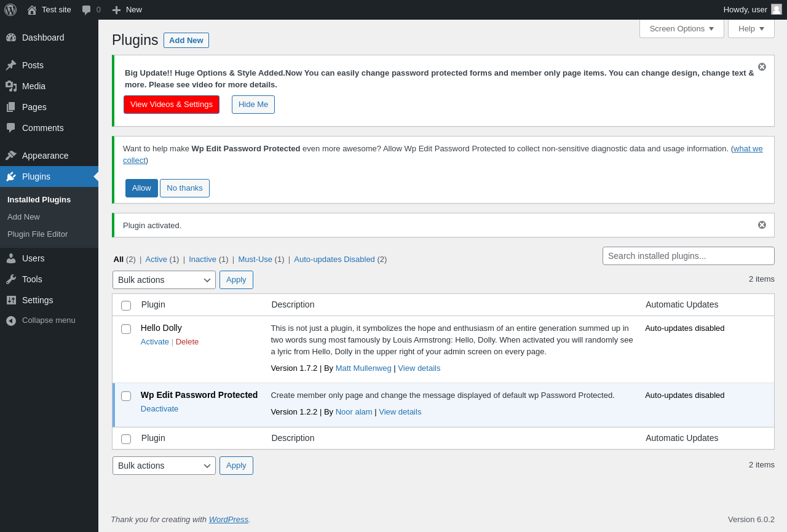Open Plugin File Editor submenu item
The image size is (787, 532).
click(x=38, y=234)
